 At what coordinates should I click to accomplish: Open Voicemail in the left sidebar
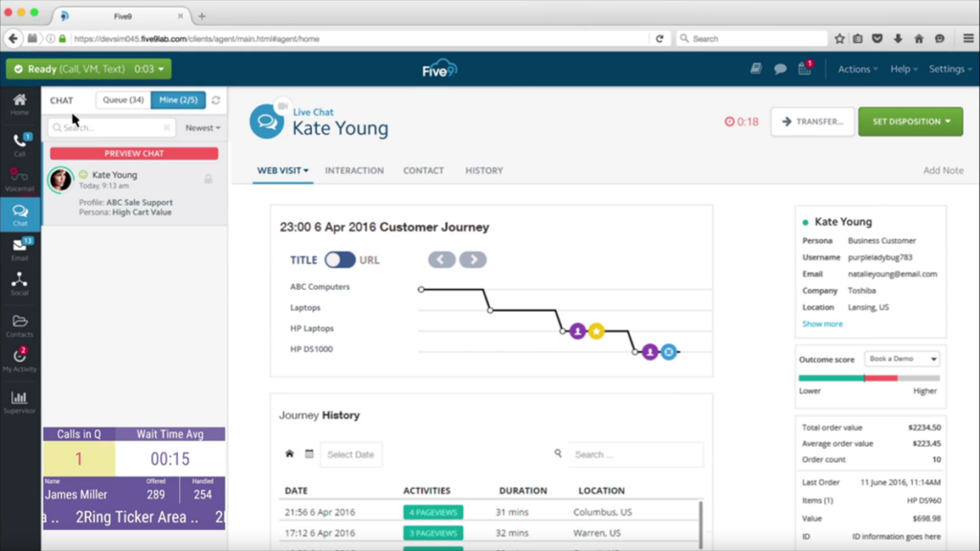(19, 178)
